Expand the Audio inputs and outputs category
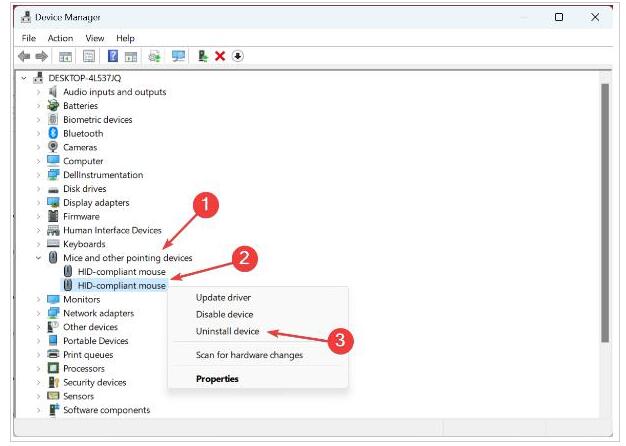This screenshot has width=626, height=446. pos(39,92)
